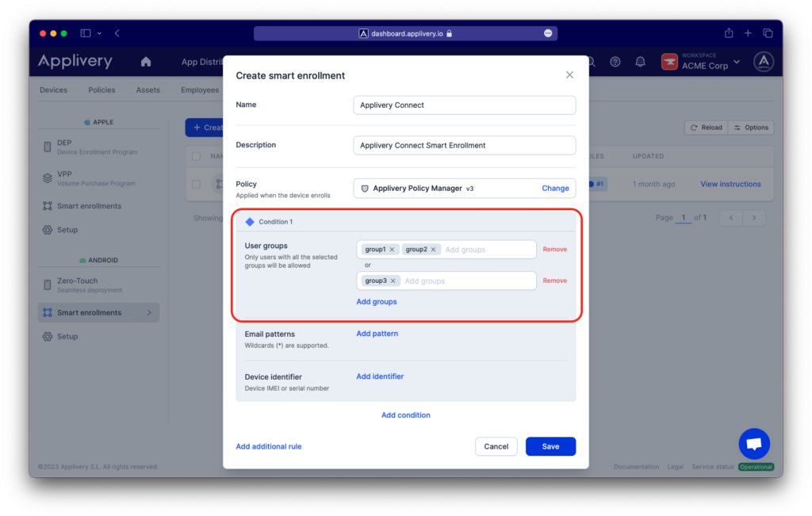Open Documentation footer link
This screenshot has height=516, width=812.
pyautogui.click(x=637, y=467)
